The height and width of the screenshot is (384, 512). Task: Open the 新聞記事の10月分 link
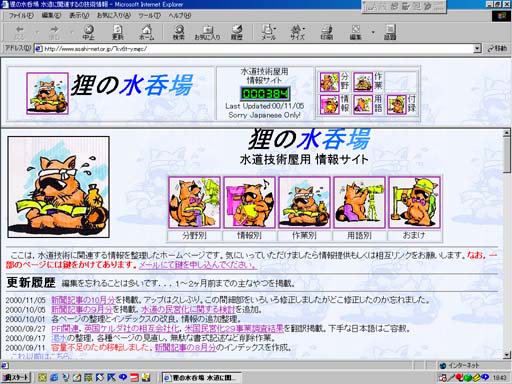(83, 300)
